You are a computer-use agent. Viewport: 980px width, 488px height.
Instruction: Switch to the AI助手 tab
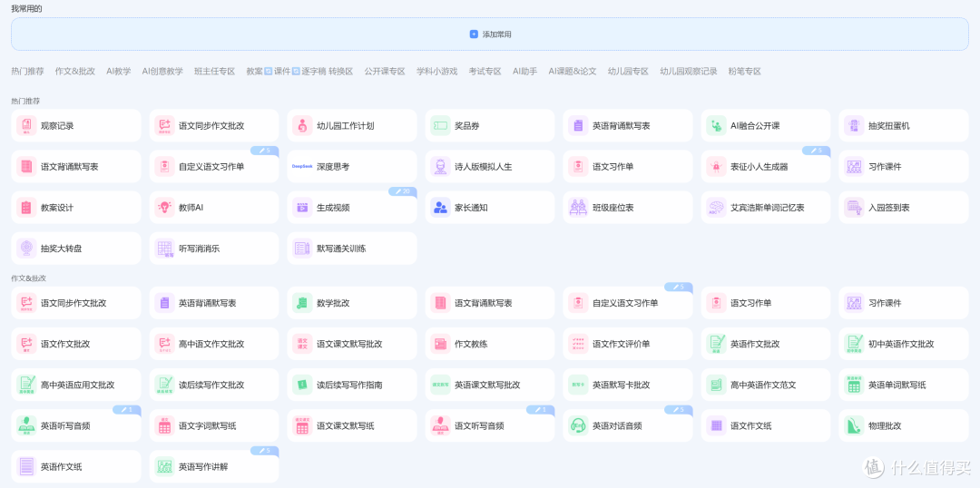(x=525, y=72)
